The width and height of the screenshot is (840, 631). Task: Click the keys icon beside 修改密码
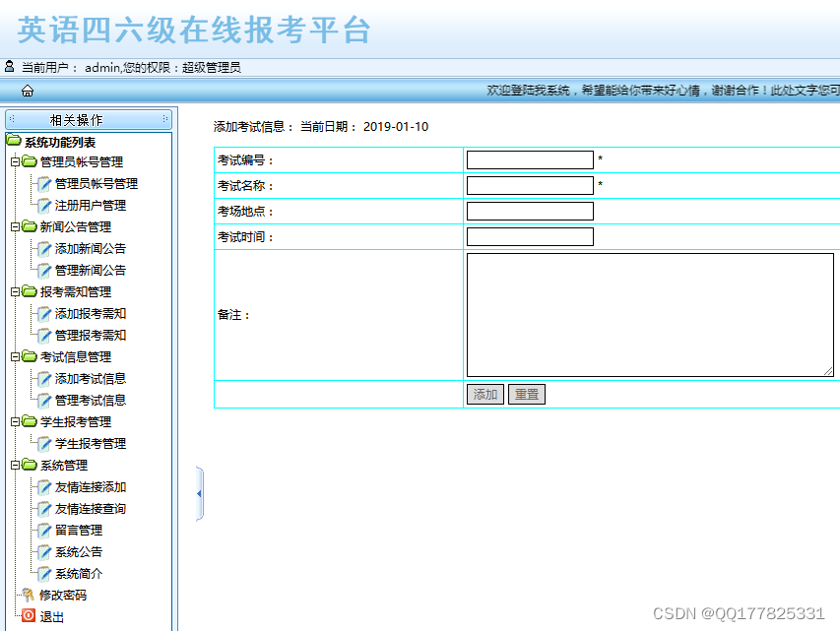[x=28, y=595]
